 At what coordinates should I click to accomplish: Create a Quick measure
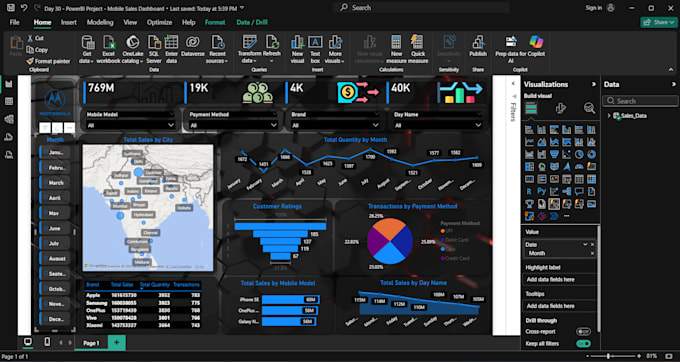click(418, 49)
